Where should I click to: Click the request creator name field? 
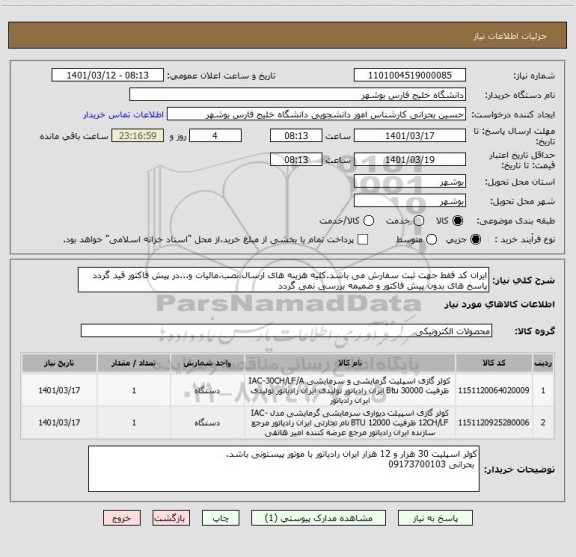316,115
